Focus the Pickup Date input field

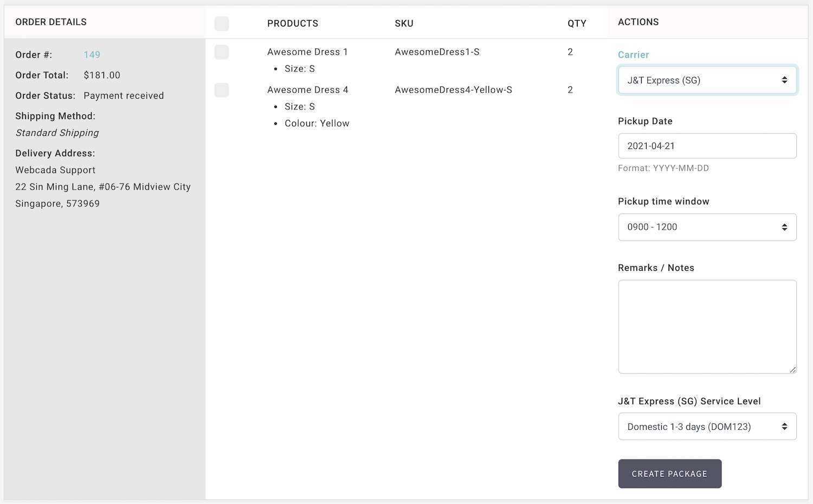coord(707,146)
